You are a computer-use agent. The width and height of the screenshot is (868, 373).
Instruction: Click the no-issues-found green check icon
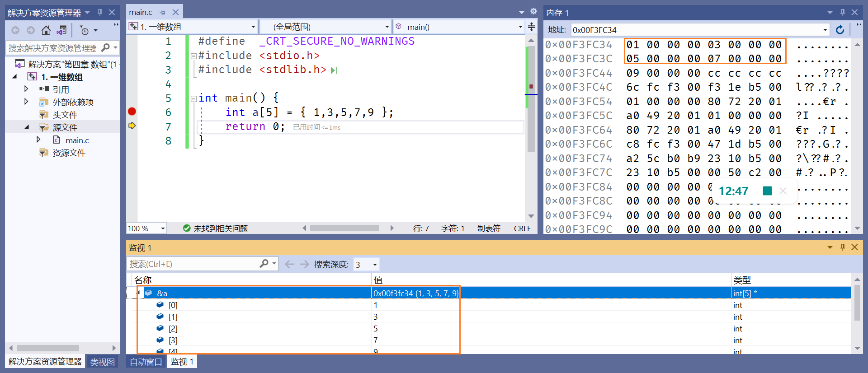pos(187,228)
